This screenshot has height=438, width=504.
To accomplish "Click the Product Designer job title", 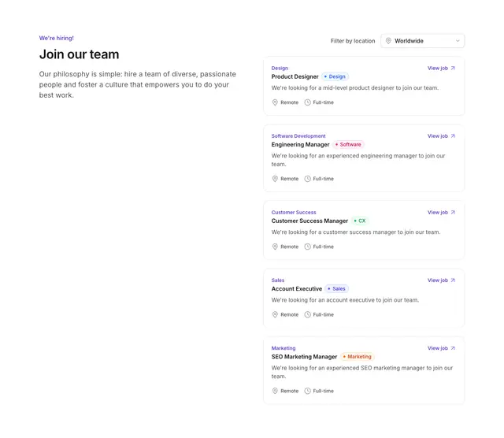I will (295, 76).
